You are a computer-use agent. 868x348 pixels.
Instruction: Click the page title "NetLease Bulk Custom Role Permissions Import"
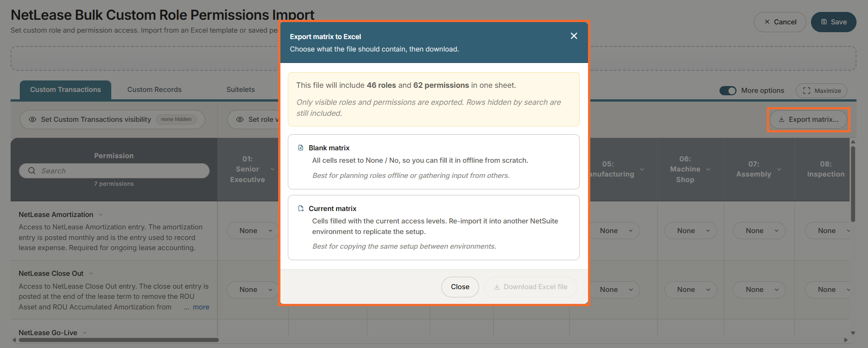[x=163, y=15]
